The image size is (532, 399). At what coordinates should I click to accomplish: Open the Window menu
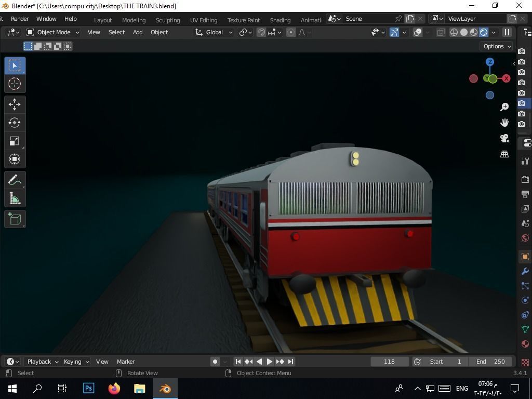point(46,19)
